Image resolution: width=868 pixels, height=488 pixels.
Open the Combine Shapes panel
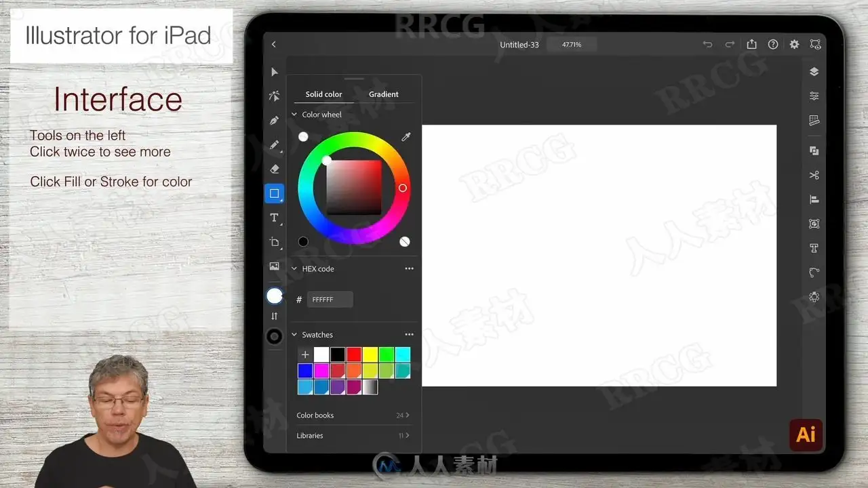pos(814,150)
